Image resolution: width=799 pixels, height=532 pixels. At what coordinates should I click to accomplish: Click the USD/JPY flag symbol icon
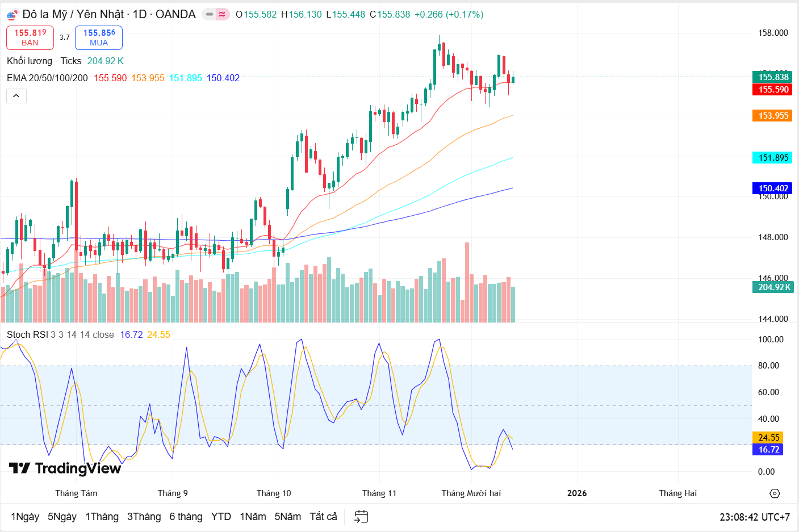click(12, 15)
